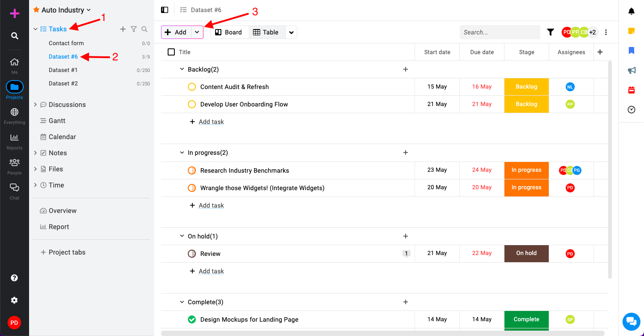The height and width of the screenshot is (336, 644).
Task: Add task in Backlog group plus icon
Action: (x=406, y=69)
